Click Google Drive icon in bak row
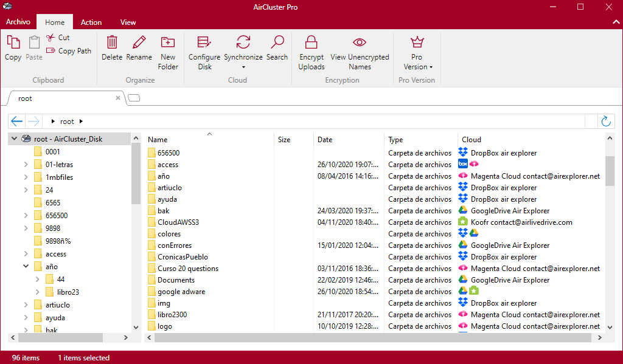 [x=463, y=210]
